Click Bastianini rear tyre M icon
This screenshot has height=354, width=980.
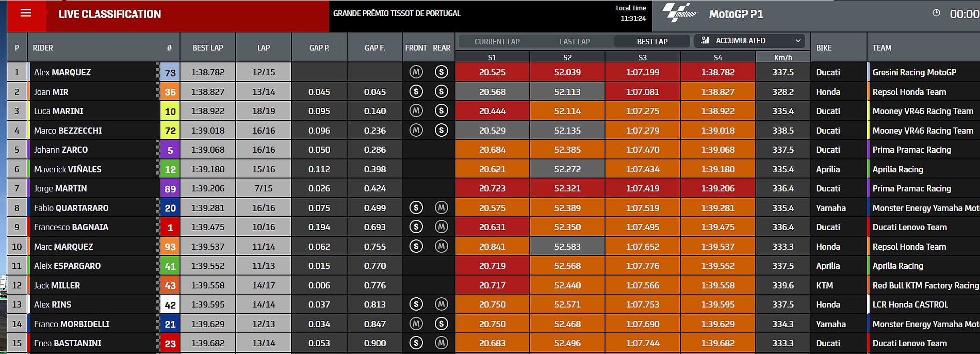tap(441, 343)
